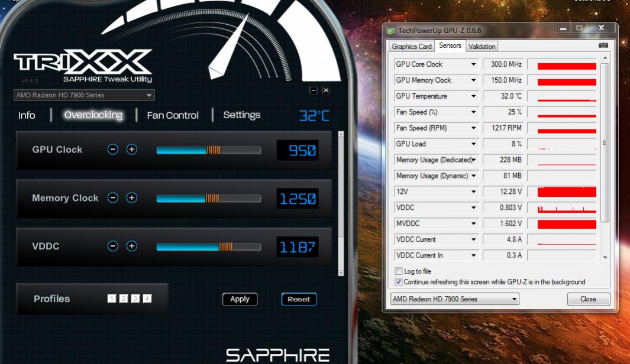Select profile slot 2
This screenshot has height=364, width=630.
[124, 298]
